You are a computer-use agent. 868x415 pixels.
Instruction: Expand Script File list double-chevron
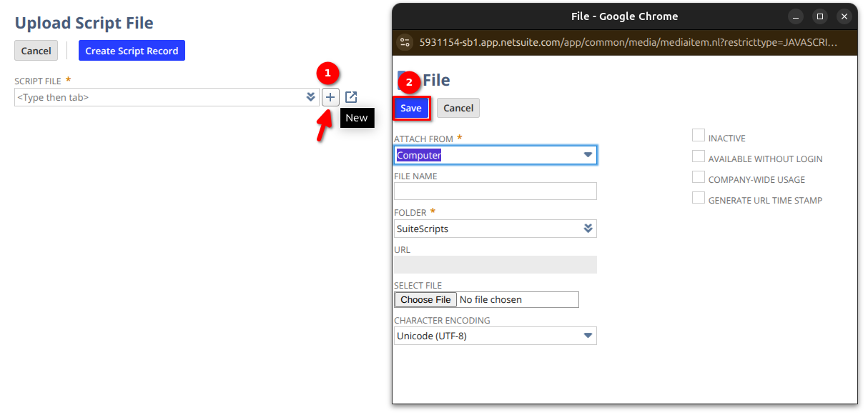[310, 97]
